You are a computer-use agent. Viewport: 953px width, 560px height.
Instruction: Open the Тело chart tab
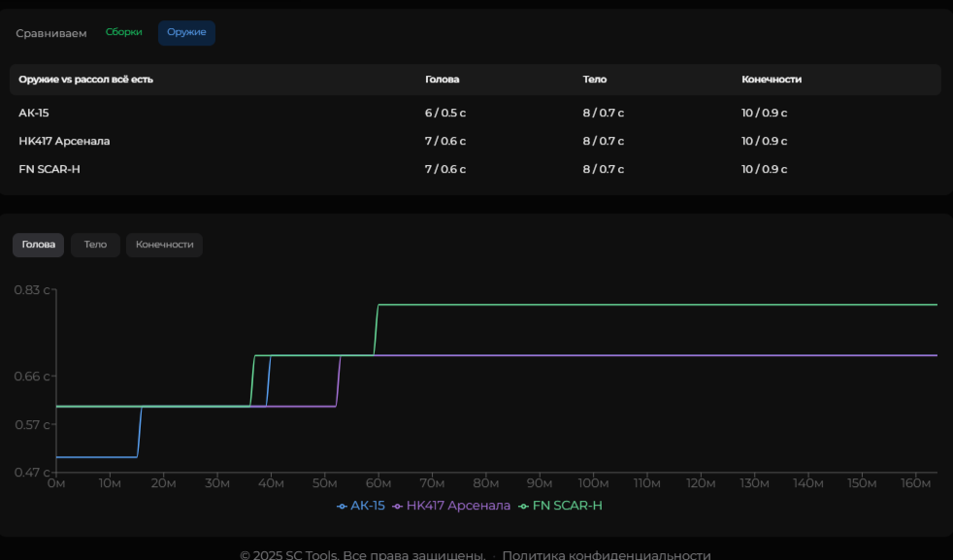click(95, 245)
